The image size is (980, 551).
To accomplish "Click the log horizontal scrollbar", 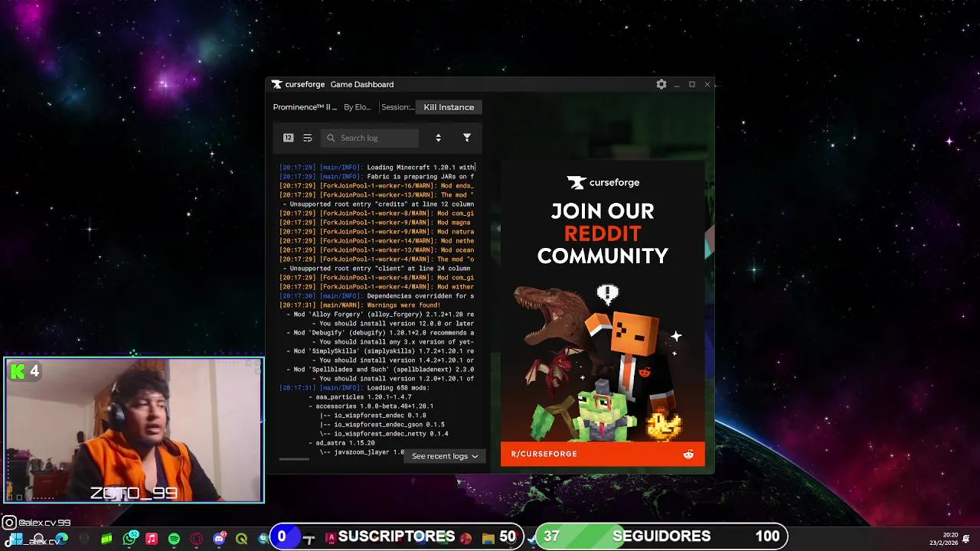I will pos(294,459).
